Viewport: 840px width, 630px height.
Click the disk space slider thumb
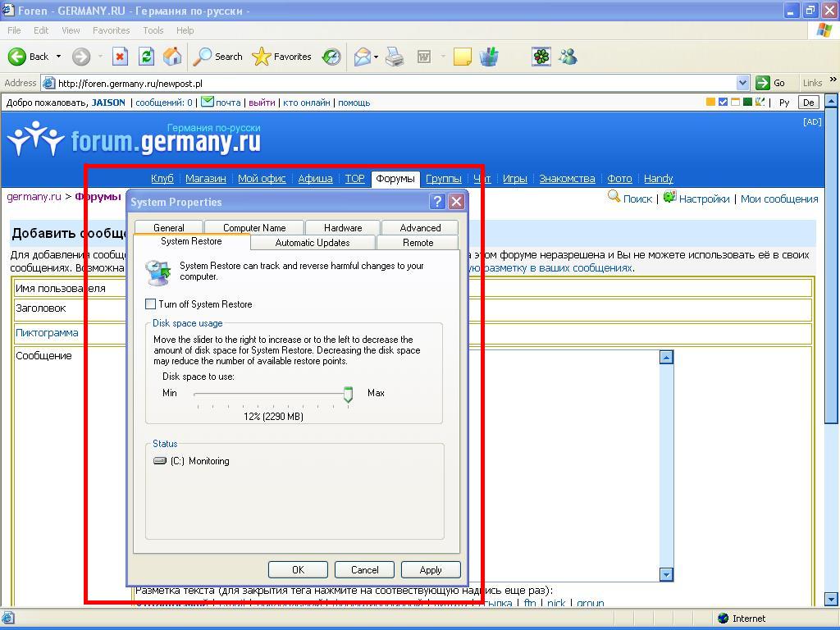[x=348, y=395]
